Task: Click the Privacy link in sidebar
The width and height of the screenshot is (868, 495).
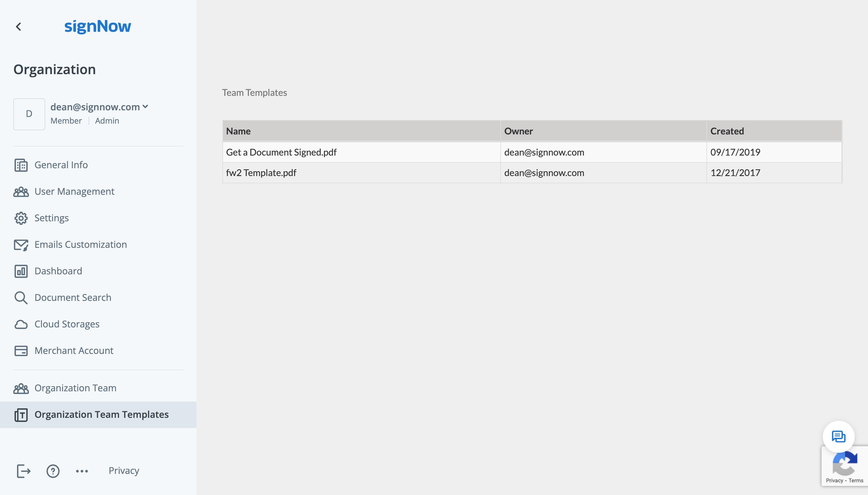Action: (x=124, y=471)
